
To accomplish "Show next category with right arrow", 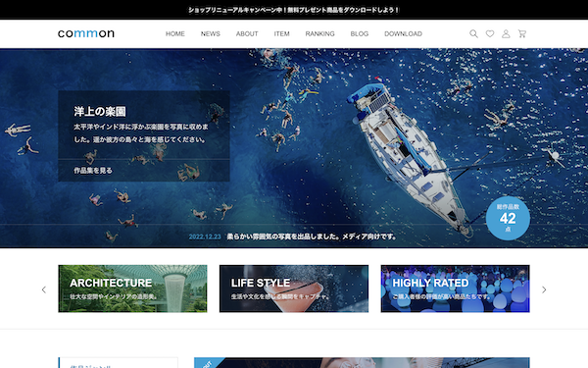I will click(x=544, y=289).
